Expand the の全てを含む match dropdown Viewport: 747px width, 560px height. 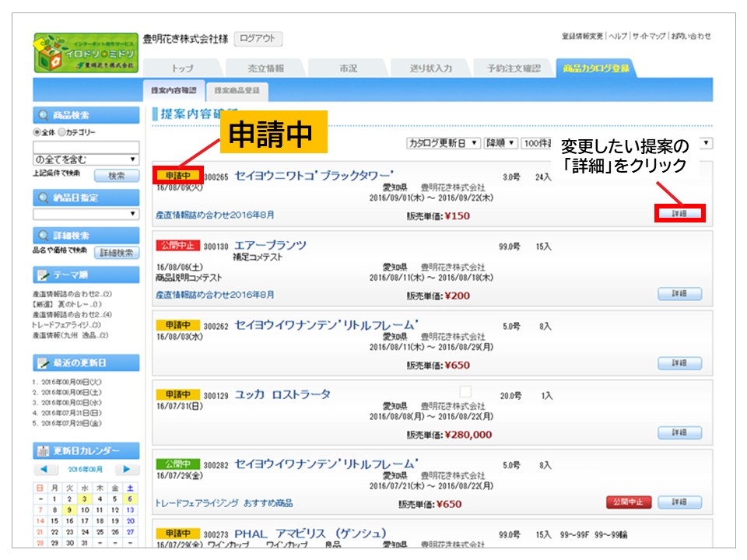[x=86, y=159]
